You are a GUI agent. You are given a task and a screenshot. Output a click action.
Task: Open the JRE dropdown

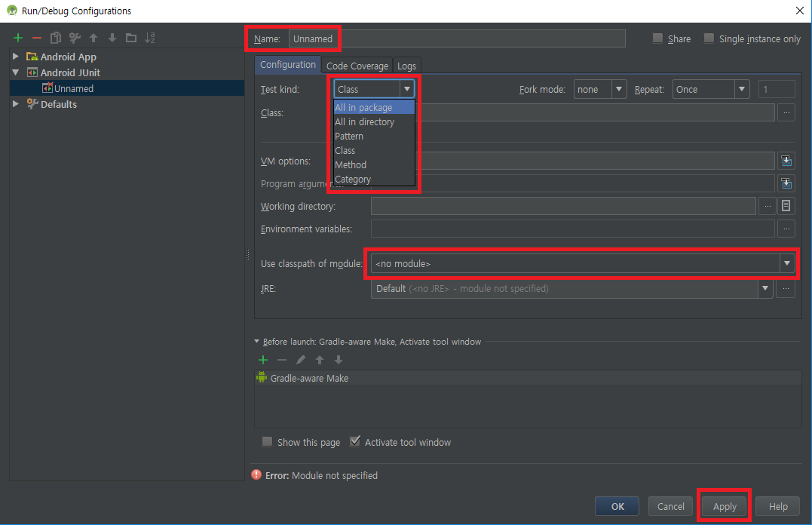765,289
